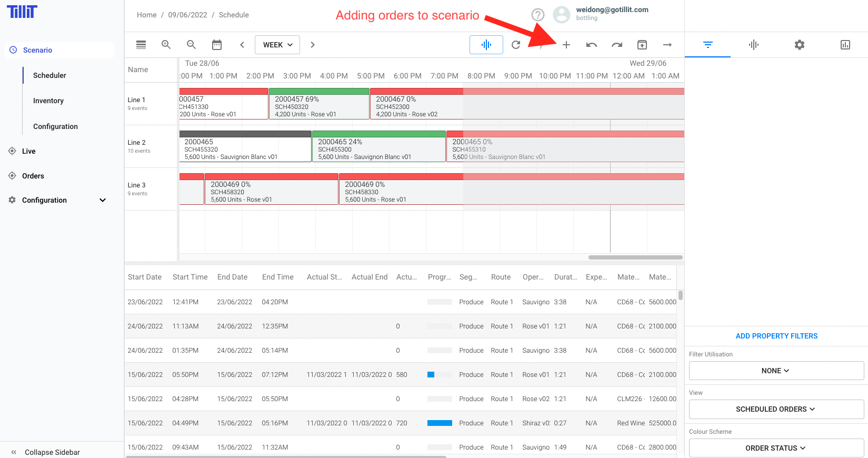
Task: Open the help question mark icon
Action: (x=538, y=15)
